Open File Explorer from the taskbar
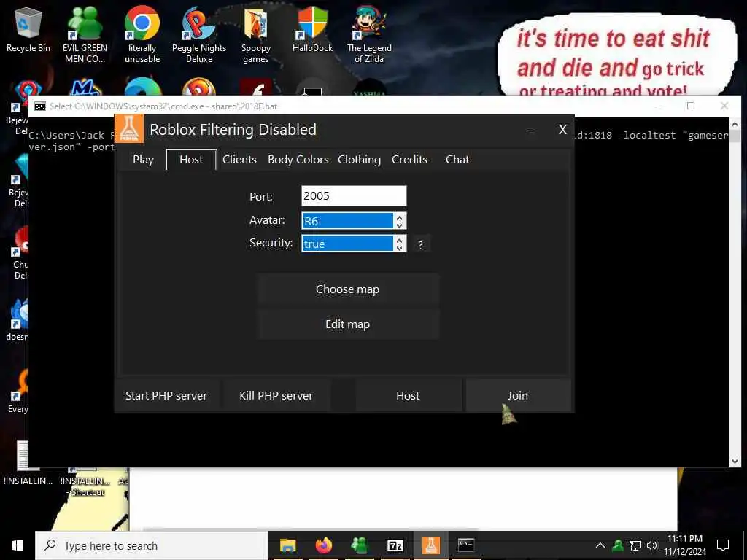Viewport: 747px width, 560px height. [x=287, y=545]
